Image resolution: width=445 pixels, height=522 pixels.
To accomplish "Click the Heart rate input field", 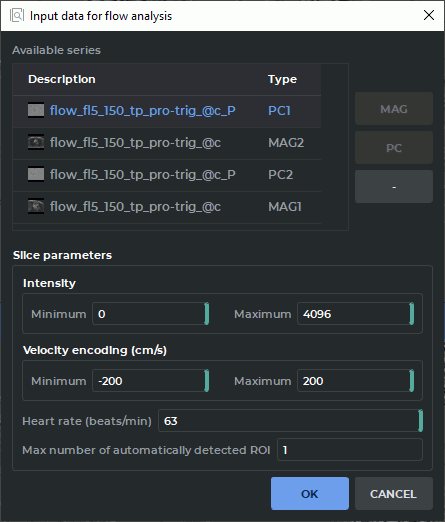I will coord(290,421).
